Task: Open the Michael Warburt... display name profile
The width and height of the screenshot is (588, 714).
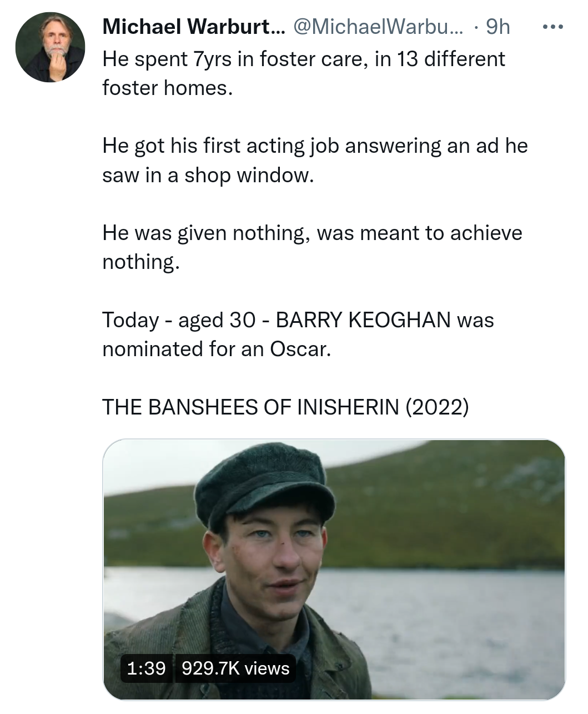Action: (193, 27)
